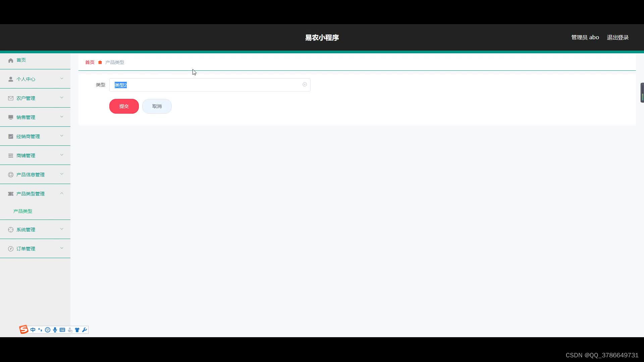Go to 首页 via breadcrumb link
Viewport: 644px width, 362px height.
pyautogui.click(x=90, y=62)
